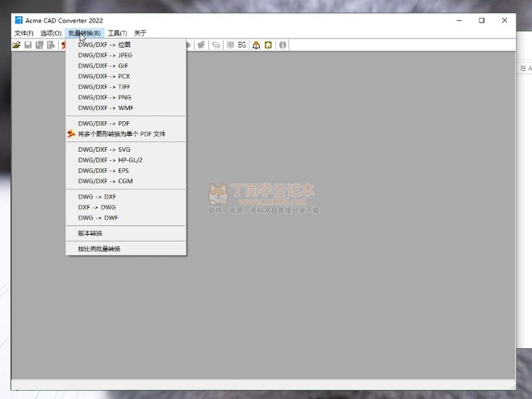
Task: Select DWG/DXF -> 位图 conversion
Action: coord(126,44)
